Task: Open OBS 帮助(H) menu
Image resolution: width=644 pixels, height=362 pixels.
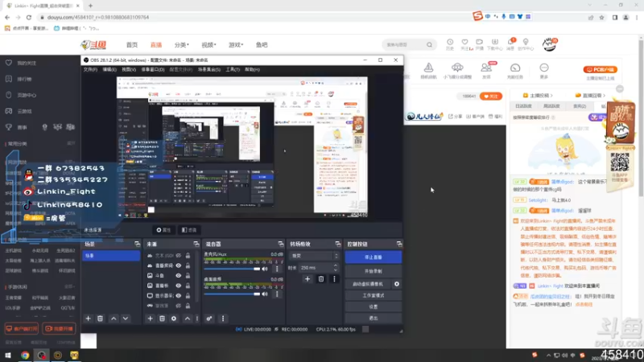Action: coord(252,70)
